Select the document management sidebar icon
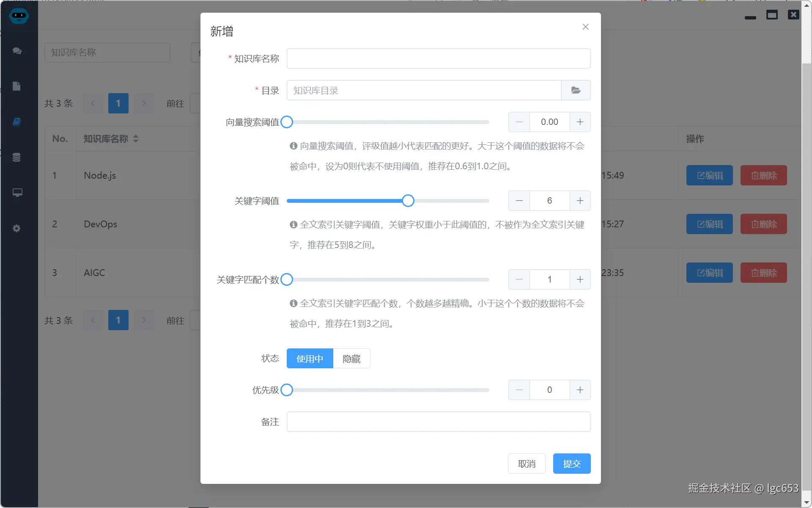Viewport: 812px width, 508px height. tap(17, 86)
